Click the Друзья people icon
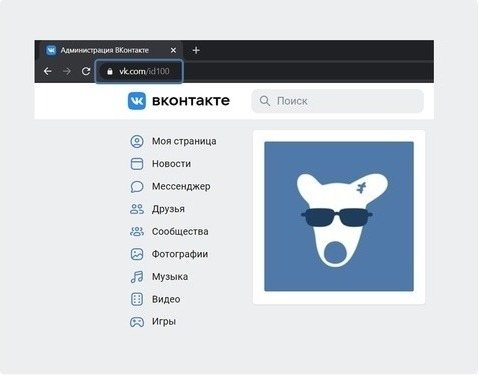Viewport: 479px width, 375px height. click(137, 209)
